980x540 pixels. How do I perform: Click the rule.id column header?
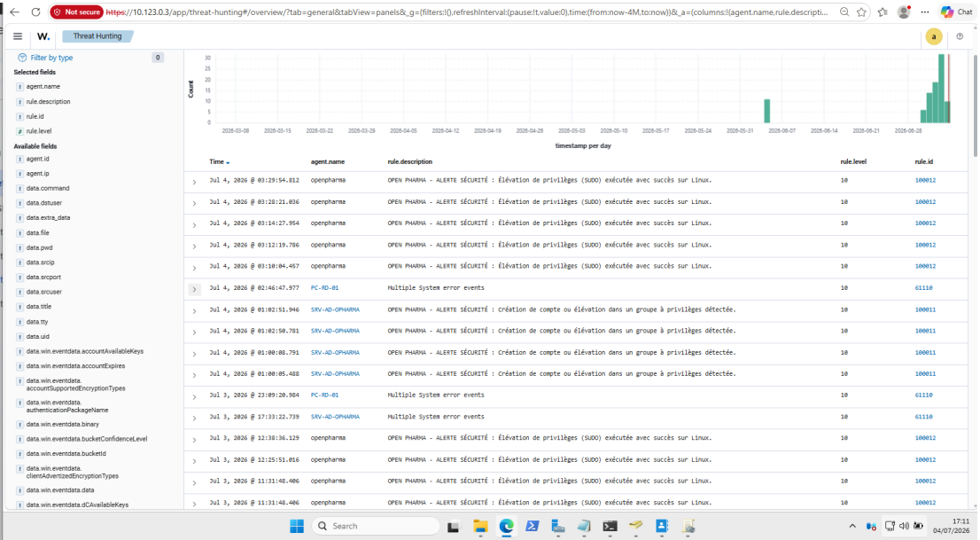click(x=924, y=162)
